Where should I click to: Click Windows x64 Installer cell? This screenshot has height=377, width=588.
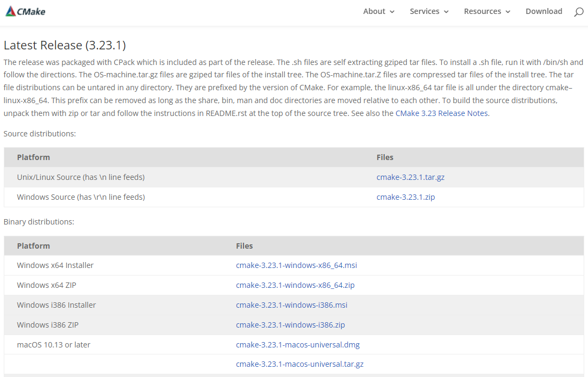point(55,265)
